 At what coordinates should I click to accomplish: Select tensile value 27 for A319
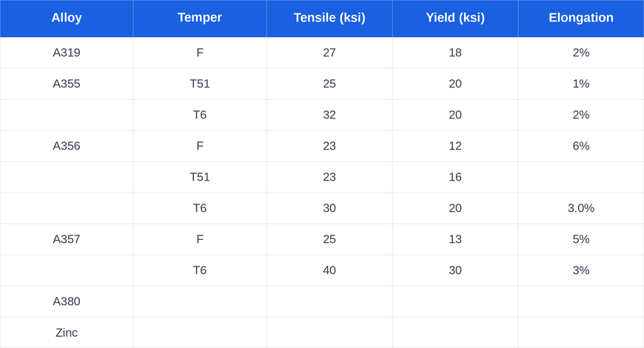[x=329, y=53]
